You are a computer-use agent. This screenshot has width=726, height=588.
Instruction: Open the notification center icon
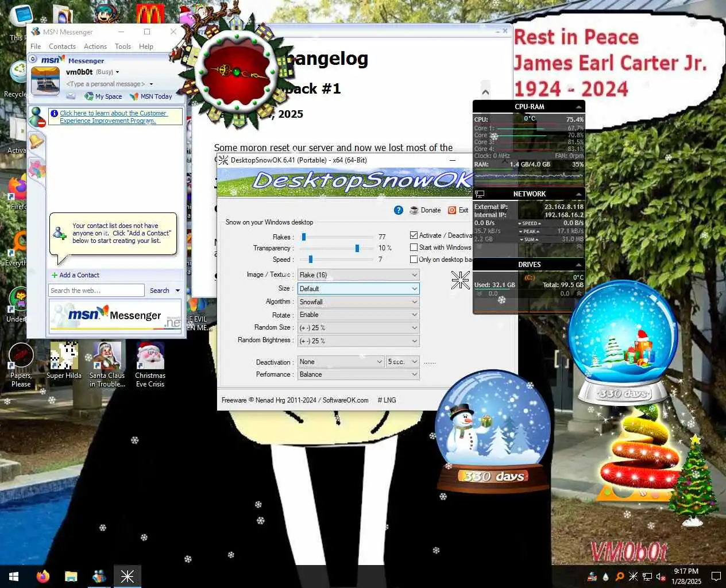click(716, 577)
